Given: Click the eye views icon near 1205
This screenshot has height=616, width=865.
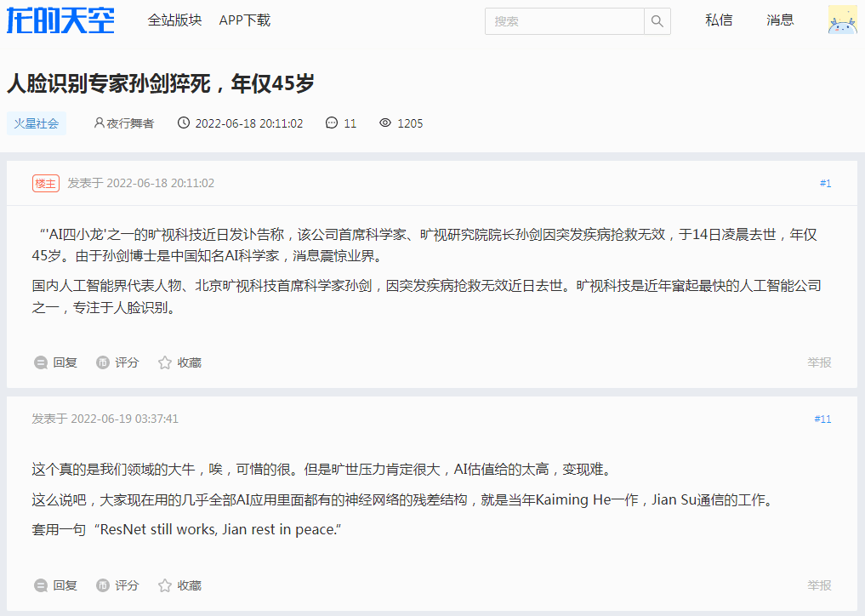Looking at the screenshot, I should [x=385, y=123].
